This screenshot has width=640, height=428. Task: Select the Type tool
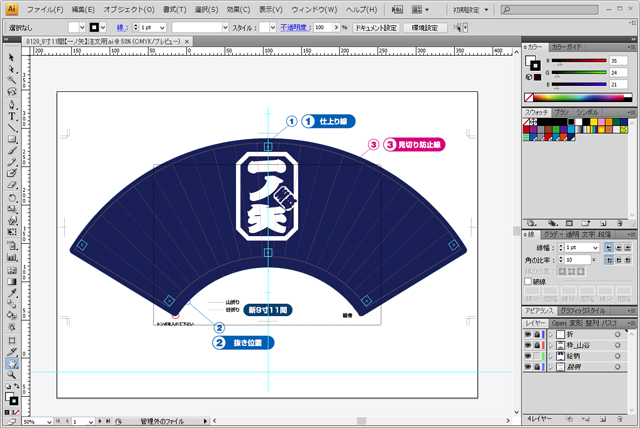pos(11,115)
